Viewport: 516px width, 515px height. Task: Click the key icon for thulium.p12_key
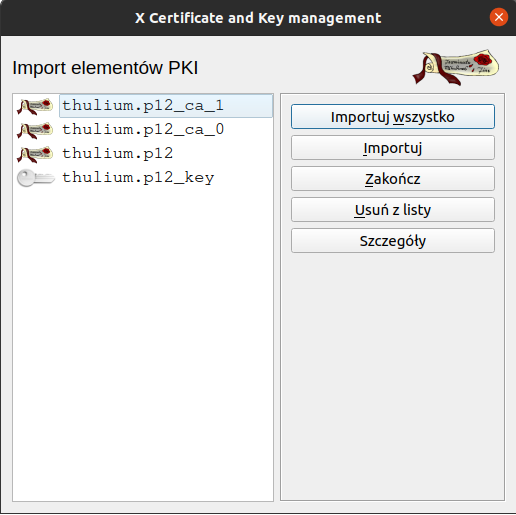coord(36,178)
